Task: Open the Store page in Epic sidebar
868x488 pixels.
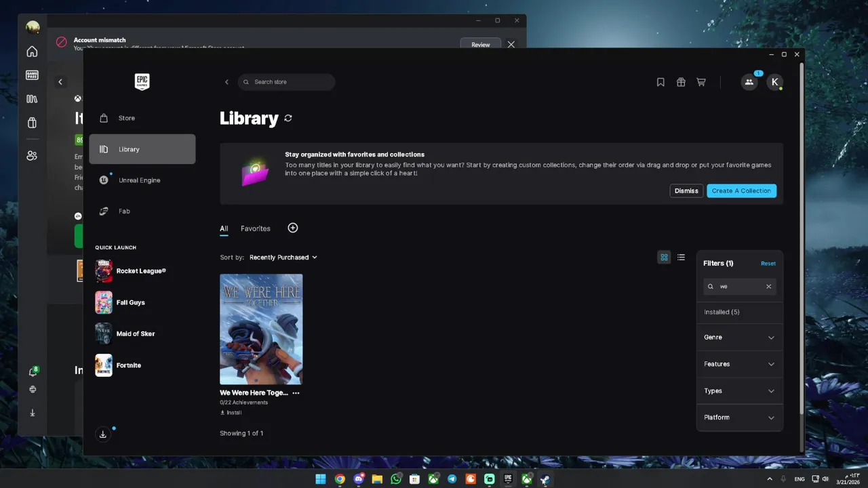Action: [142, 118]
